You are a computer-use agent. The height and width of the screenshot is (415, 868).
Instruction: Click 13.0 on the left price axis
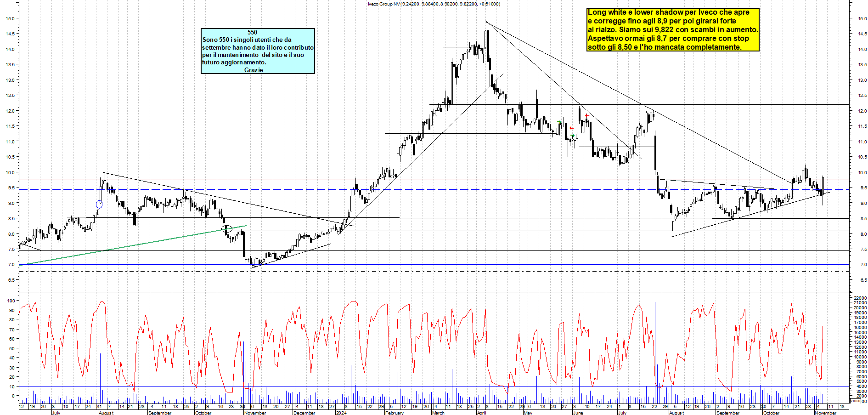click(10, 80)
